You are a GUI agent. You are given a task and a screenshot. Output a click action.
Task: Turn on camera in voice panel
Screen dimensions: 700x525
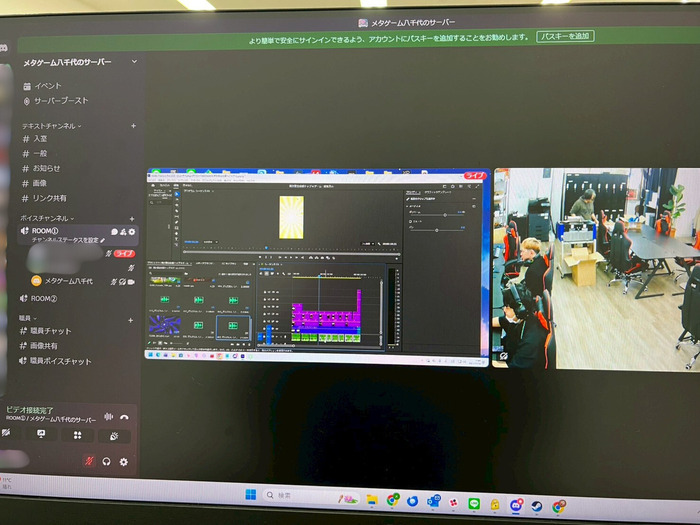point(6,435)
